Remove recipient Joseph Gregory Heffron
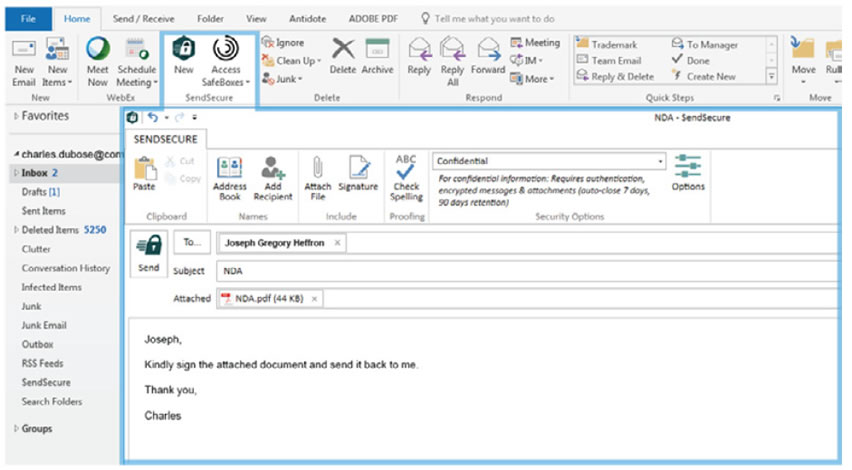This screenshot has width=852, height=470. pos(337,243)
